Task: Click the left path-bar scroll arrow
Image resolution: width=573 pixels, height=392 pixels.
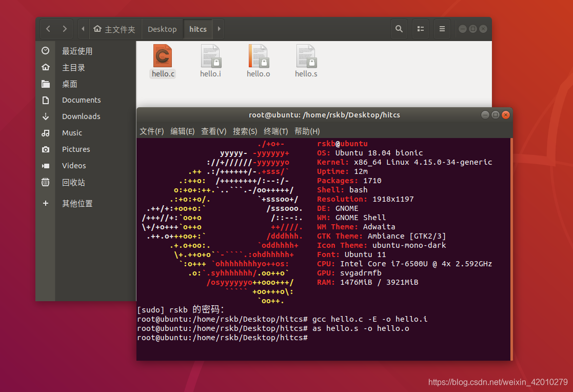Action: point(83,29)
